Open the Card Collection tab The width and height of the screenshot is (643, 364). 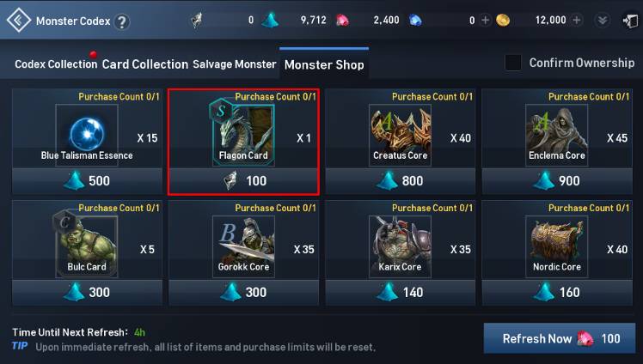point(144,64)
